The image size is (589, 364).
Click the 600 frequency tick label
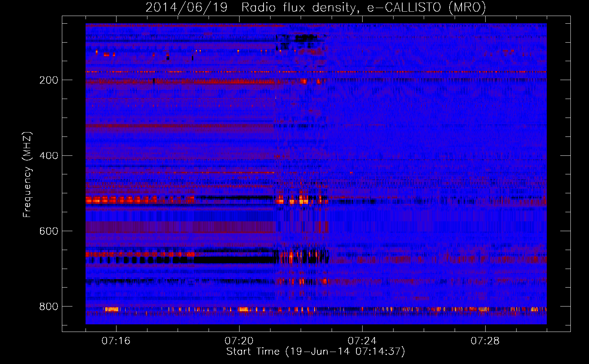tap(49, 232)
